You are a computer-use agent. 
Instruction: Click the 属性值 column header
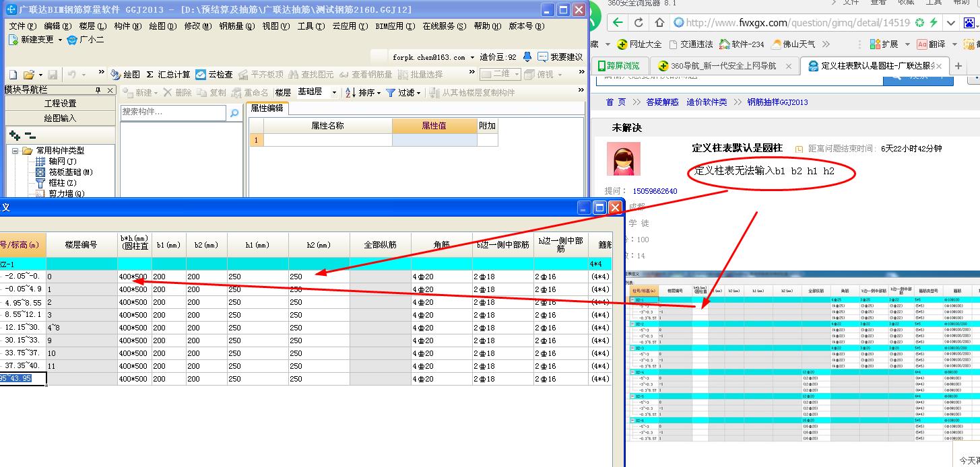tap(434, 126)
